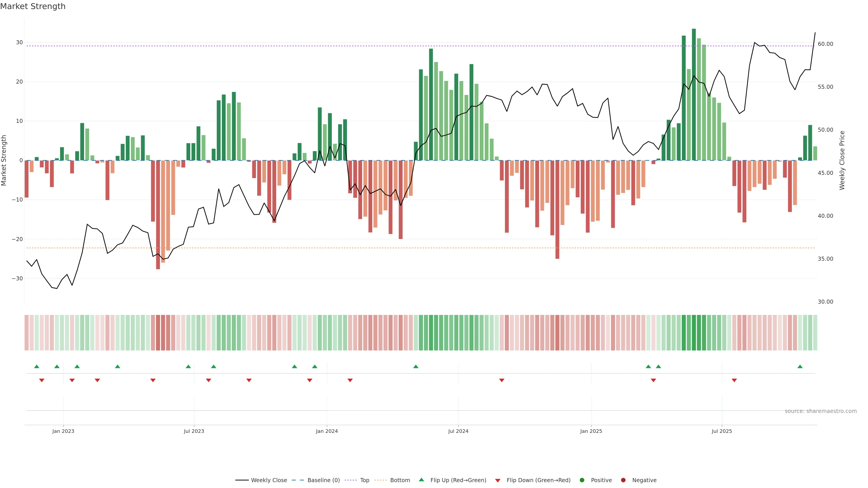Click the last red flip-down marker
Screen dimensions: 868x488
pyautogui.click(x=734, y=380)
